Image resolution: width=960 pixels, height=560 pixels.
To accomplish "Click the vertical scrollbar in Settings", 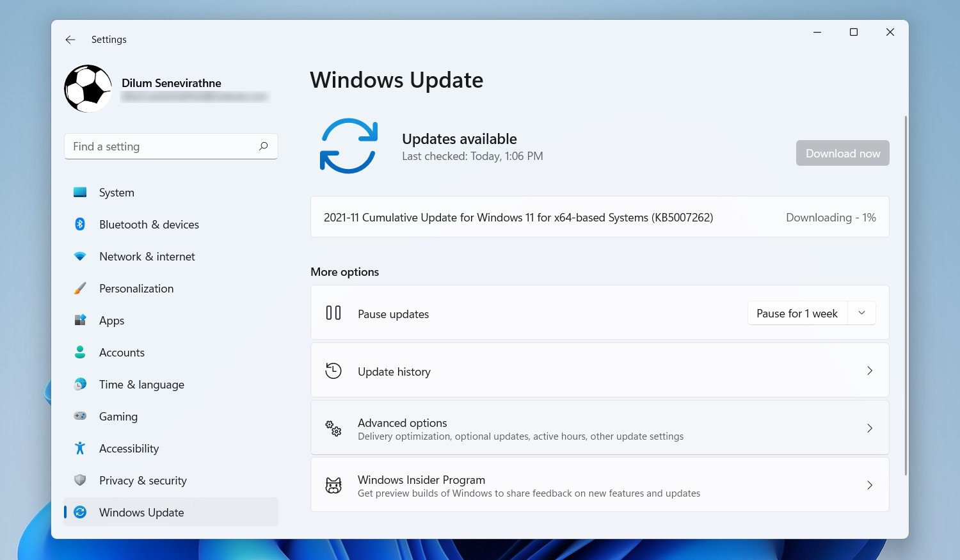I will click(906, 295).
